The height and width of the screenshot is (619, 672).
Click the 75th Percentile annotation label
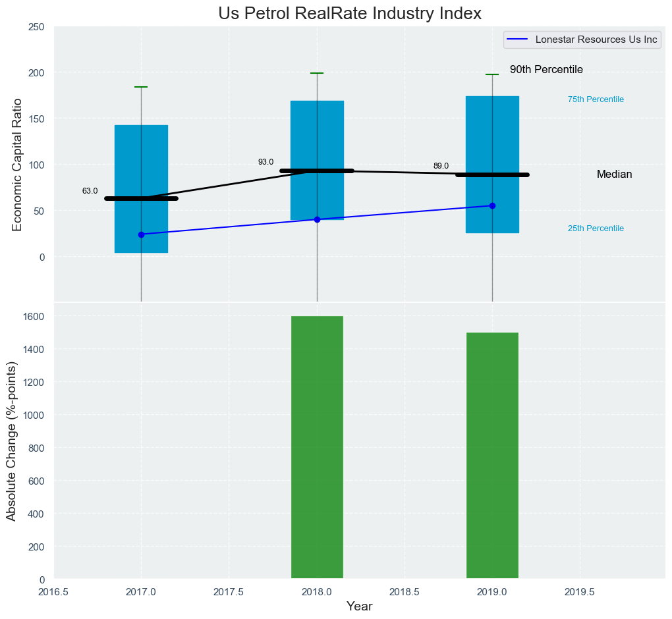(x=596, y=99)
